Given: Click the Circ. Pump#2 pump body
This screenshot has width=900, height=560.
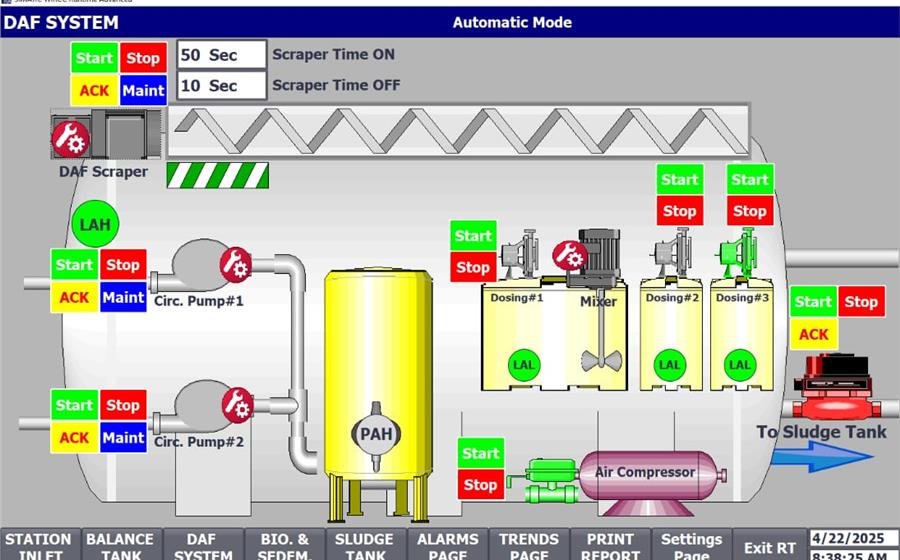Looking at the screenshot, I should coord(202,406).
